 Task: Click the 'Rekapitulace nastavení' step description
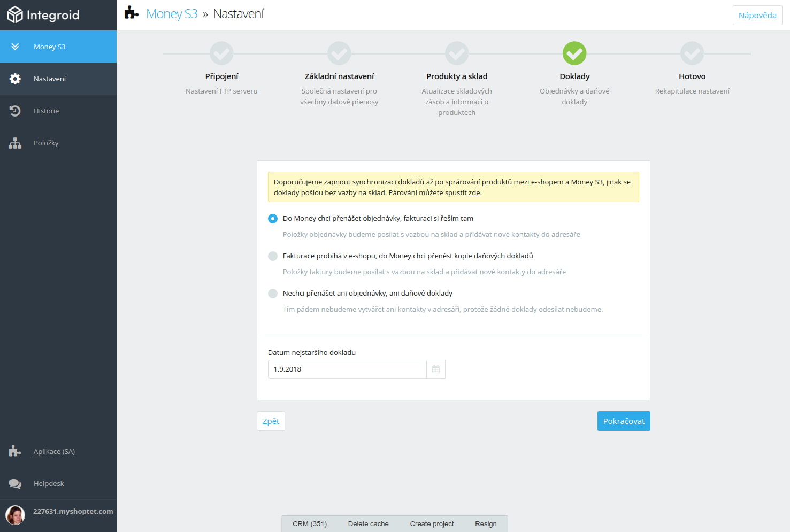692,91
